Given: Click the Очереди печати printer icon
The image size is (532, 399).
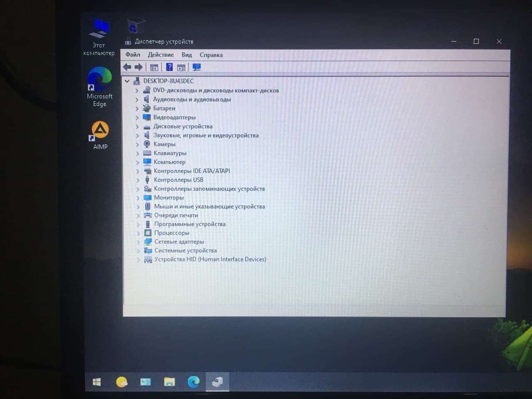Looking at the screenshot, I should click(x=148, y=215).
